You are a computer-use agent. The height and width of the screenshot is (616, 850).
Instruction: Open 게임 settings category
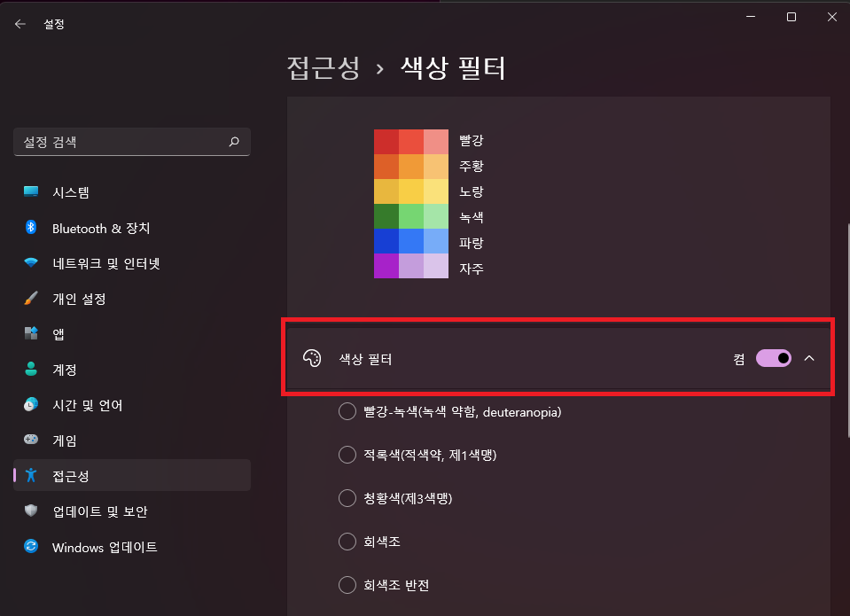pyautogui.click(x=132, y=440)
